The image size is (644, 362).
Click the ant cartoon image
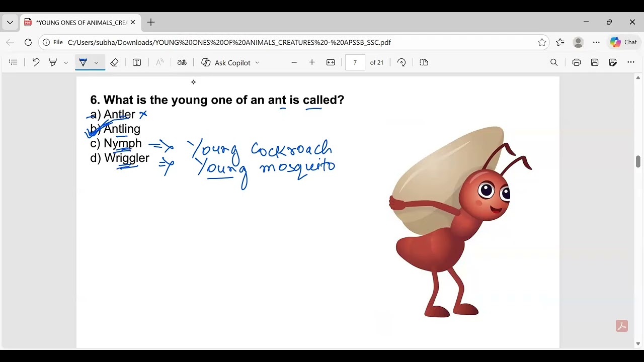point(460,222)
